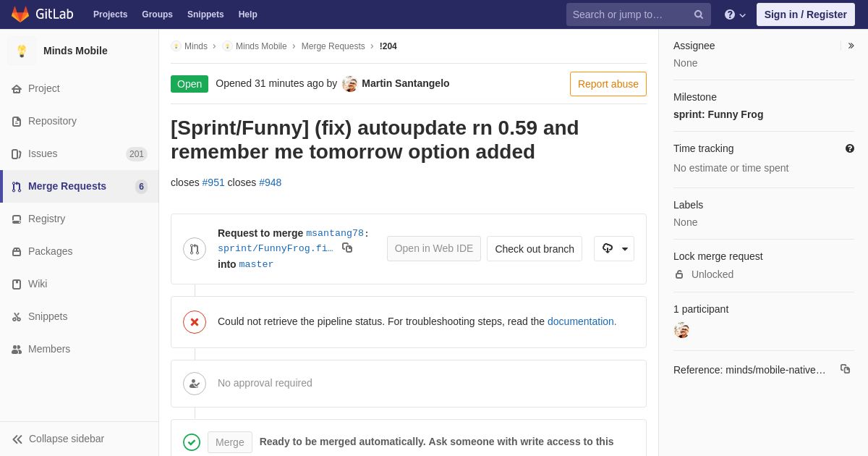The height and width of the screenshot is (456, 868).
Task: Click the Sign in / Register button
Action: tap(806, 14)
